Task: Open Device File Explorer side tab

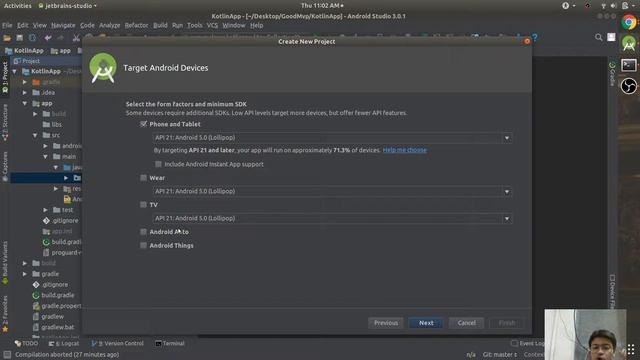Action: pos(612,291)
